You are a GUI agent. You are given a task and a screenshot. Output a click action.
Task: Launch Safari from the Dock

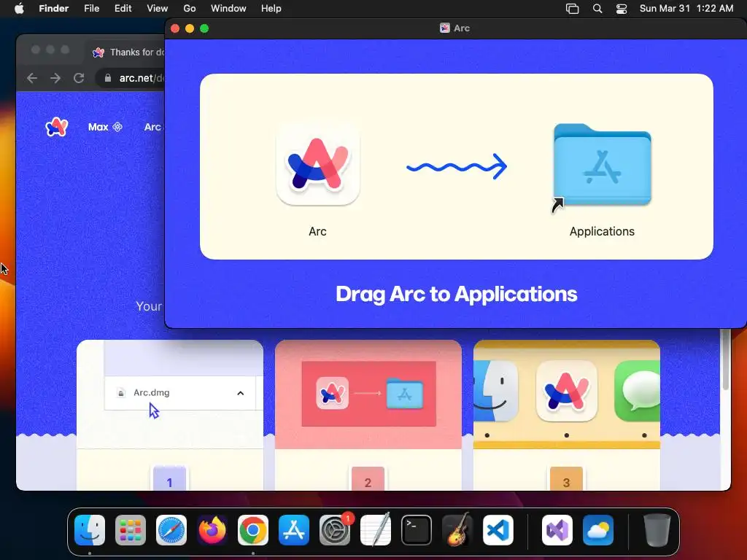coord(171,530)
